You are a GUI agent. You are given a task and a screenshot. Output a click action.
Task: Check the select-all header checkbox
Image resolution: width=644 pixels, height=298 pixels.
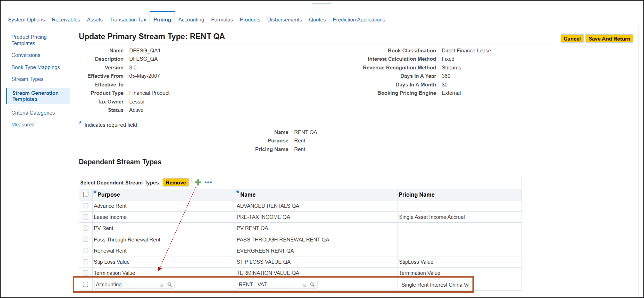pos(85,194)
